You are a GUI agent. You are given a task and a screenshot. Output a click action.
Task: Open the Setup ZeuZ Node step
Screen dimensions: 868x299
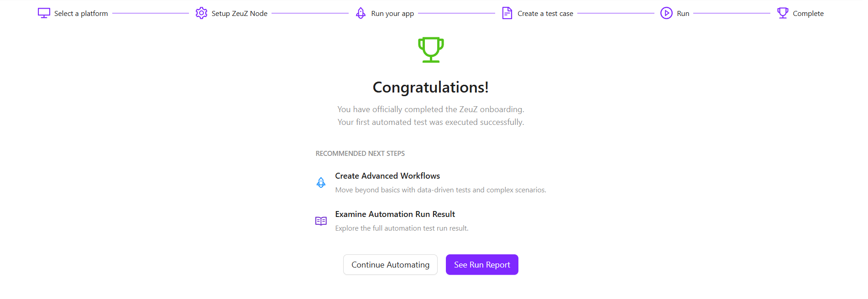(239, 14)
